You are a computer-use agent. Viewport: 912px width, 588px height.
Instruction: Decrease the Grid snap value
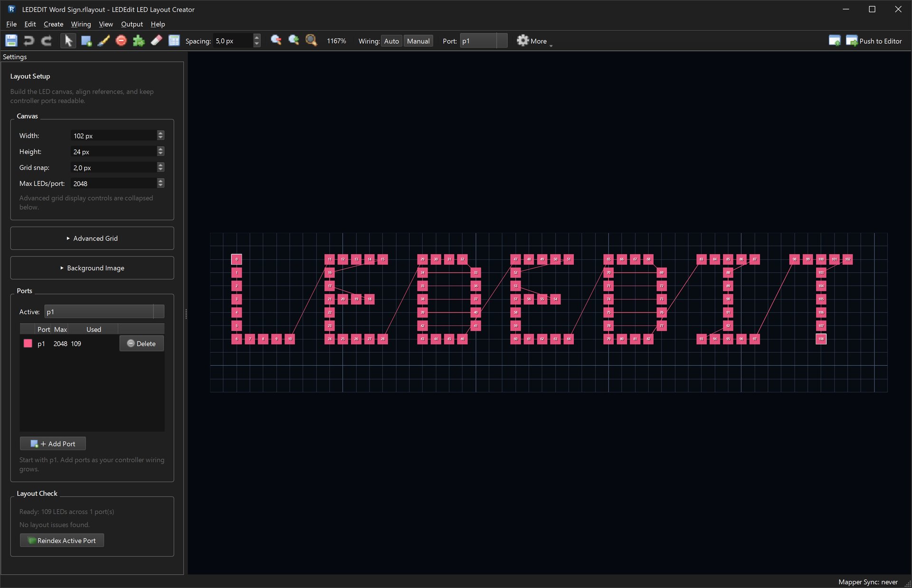pos(161,170)
